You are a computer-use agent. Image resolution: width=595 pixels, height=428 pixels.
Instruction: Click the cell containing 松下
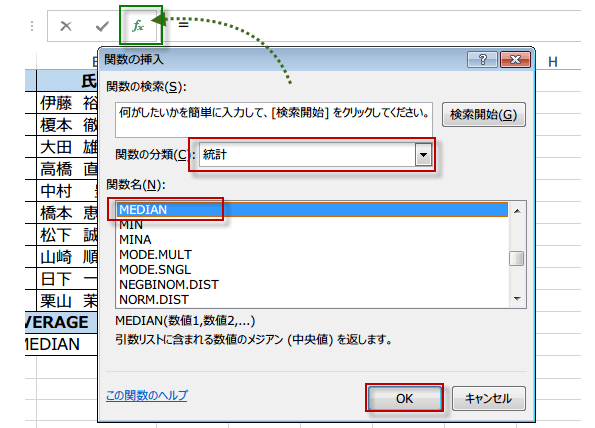67,235
